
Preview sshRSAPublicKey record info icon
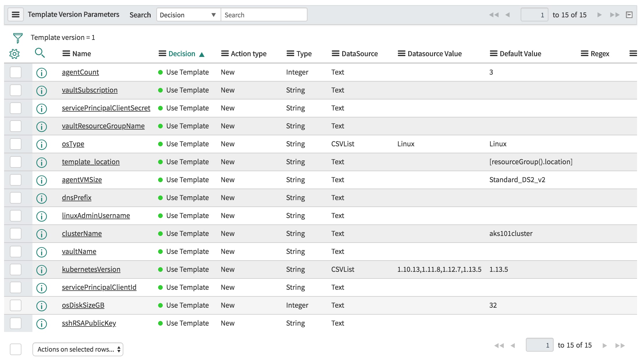point(42,324)
